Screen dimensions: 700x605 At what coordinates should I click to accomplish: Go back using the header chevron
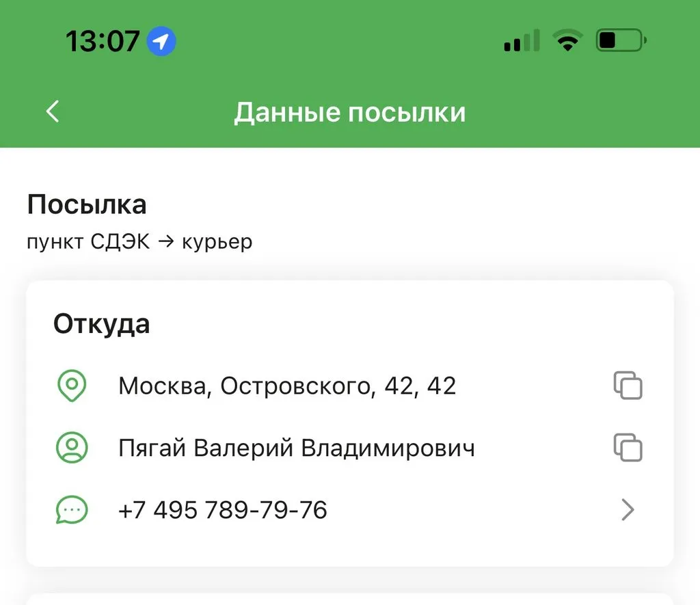pos(53,111)
